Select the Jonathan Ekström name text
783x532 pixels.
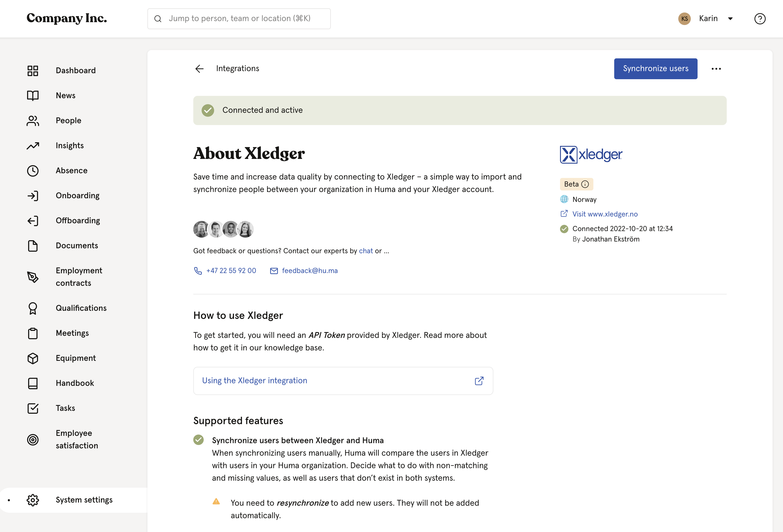click(x=611, y=239)
